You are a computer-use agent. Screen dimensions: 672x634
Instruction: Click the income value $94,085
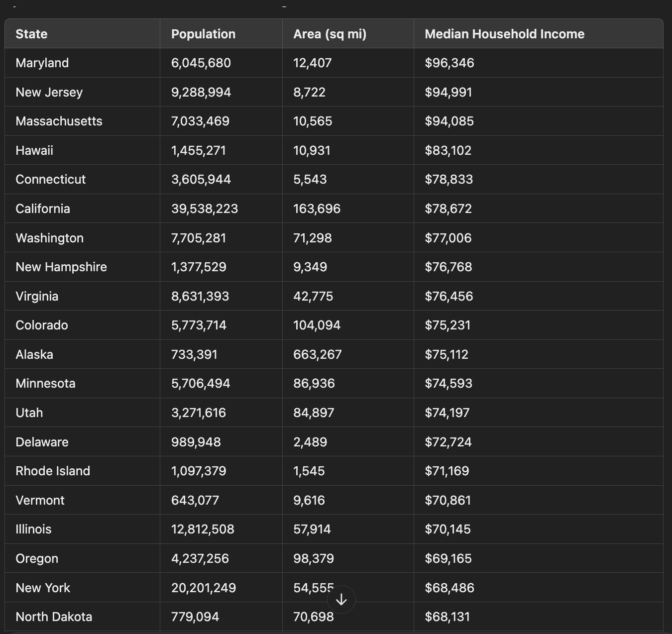(x=449, y=121)
